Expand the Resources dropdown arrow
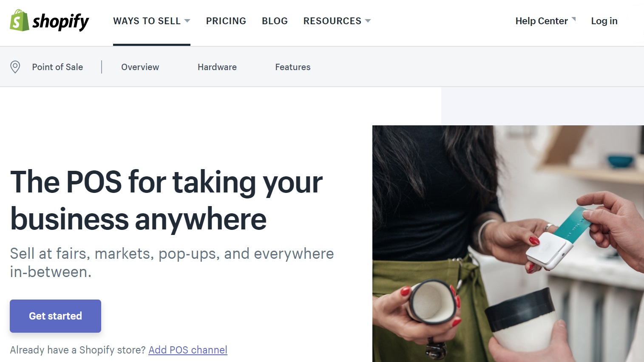Viewport: 644px width, 362px height. point(368,21)
